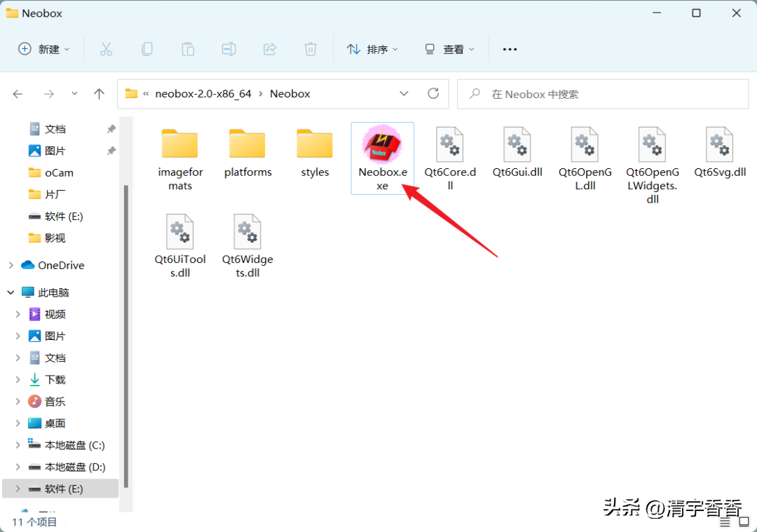Select the Qt6OpenGL.dll file

pyautogui.click(x=585, y=159)
